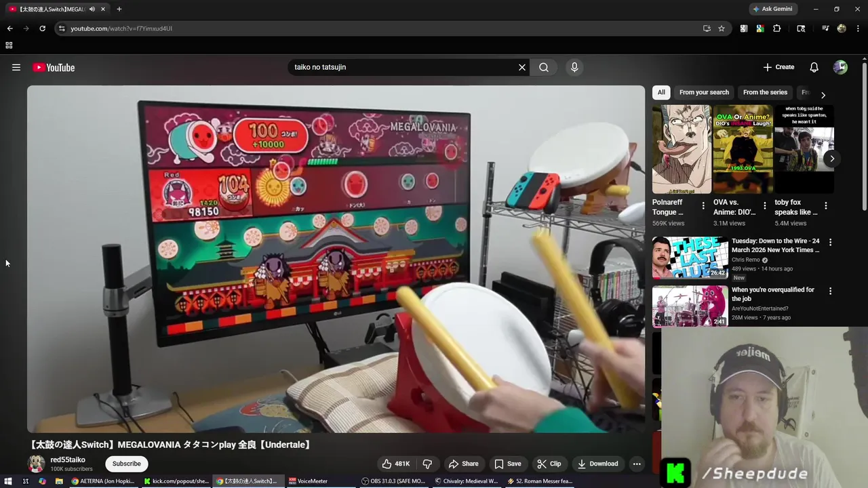Slide the shorts shelf to the next items
868x488 pixels.
(832, 159)
